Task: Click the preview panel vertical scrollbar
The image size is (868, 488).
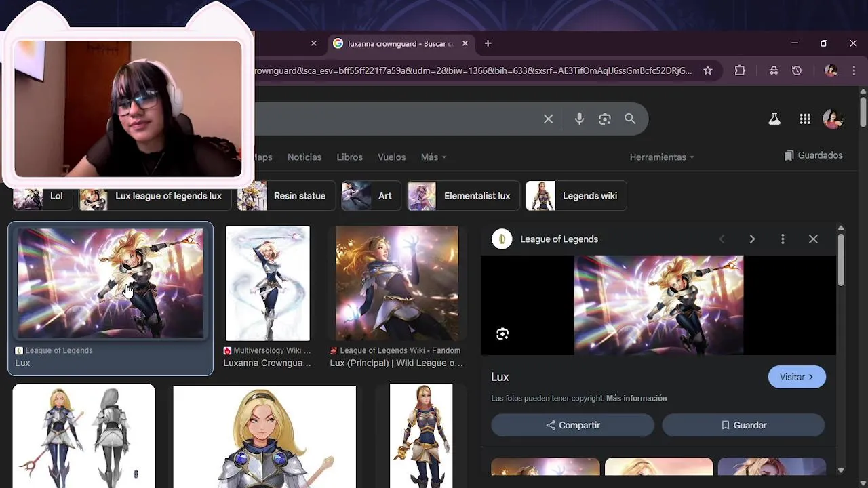Action: [841, 260]
